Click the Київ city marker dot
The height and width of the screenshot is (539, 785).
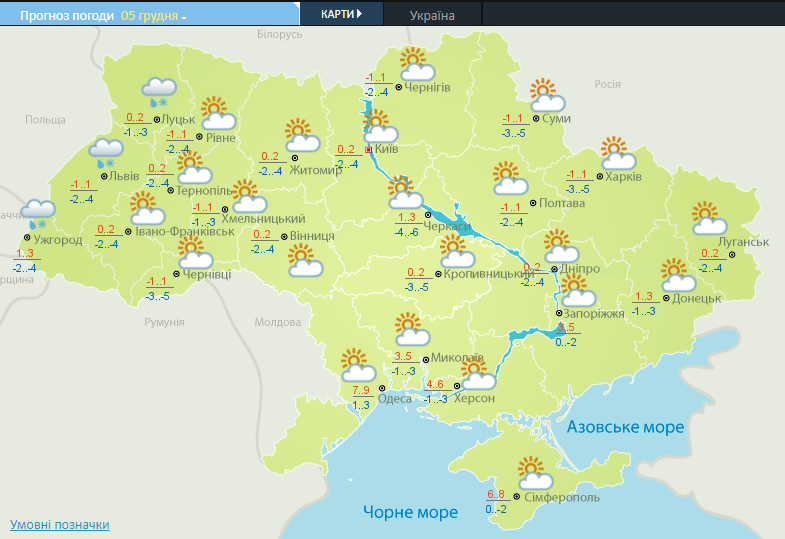[368, 149]
